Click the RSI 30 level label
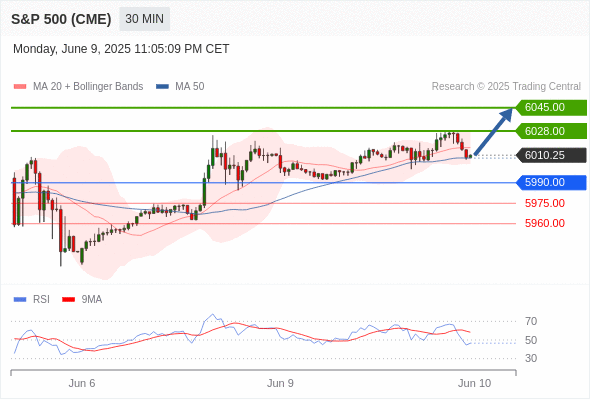 [531, 358]
